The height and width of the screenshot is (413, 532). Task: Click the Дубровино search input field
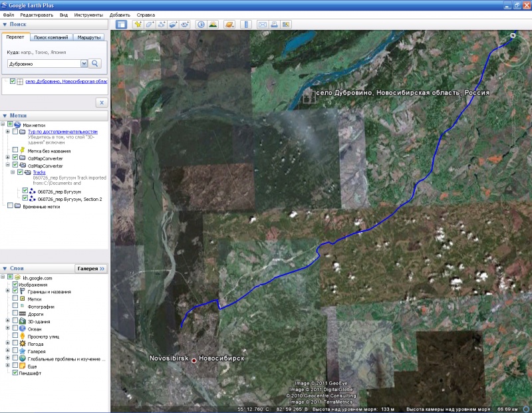[44, 63]
